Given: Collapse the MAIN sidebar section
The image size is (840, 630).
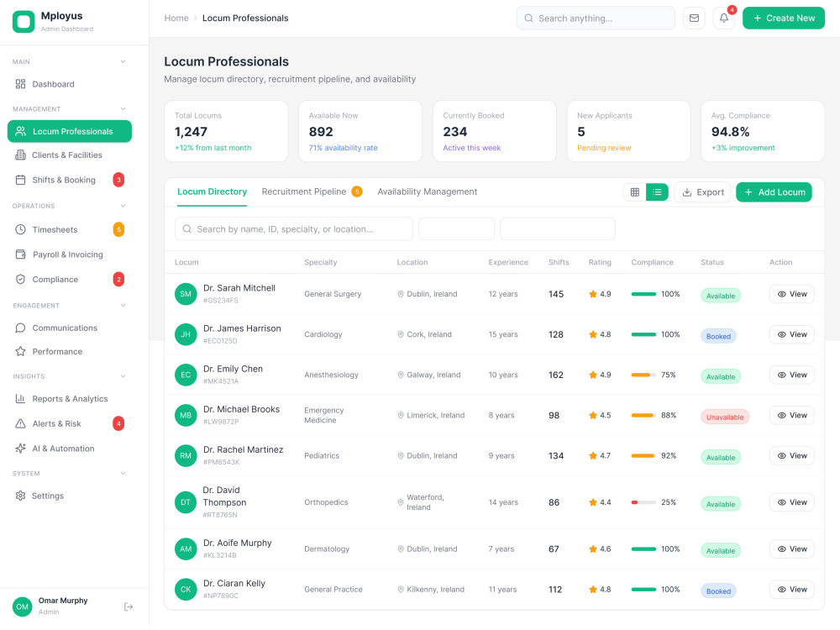Looking at the screenshot, I should [x=123, y=61].
